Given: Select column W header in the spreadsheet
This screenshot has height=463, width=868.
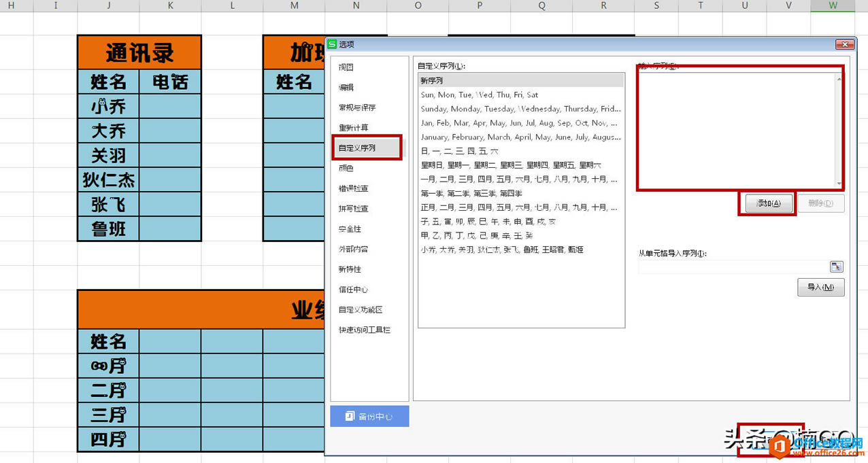Looking at the screenshot, I should pyautogui.click(x=833, y=5).
